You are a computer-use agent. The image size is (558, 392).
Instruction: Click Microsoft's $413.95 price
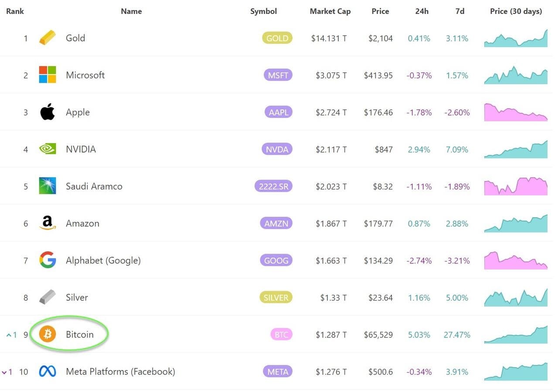pyautogui.click(x=378, y=75)
